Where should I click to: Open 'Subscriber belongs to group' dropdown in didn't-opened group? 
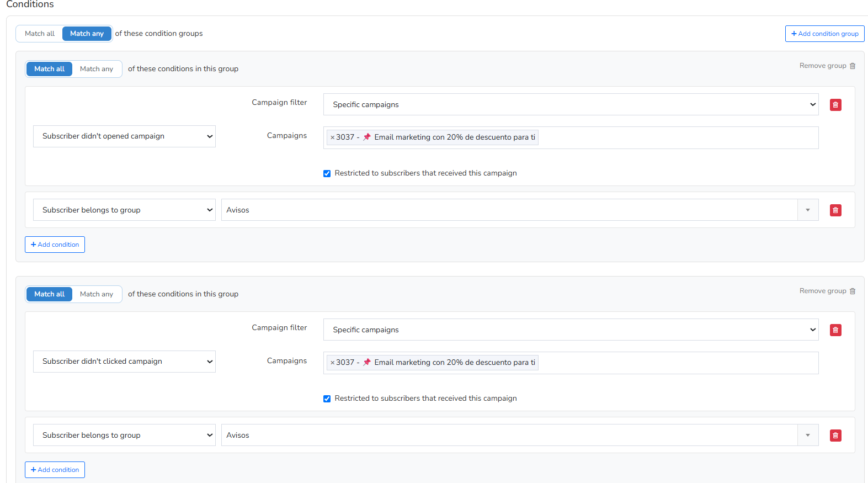[124, 210]
